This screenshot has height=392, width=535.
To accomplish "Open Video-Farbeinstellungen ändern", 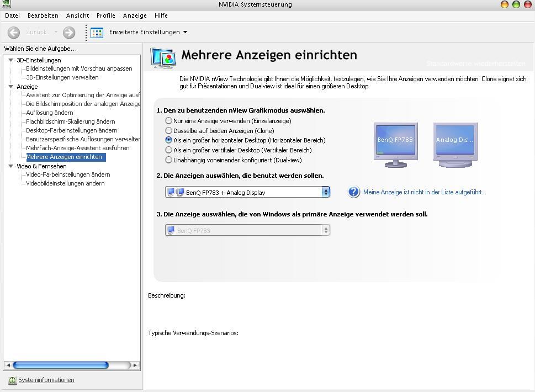I will pyautogui.click(x=68, y=174).
